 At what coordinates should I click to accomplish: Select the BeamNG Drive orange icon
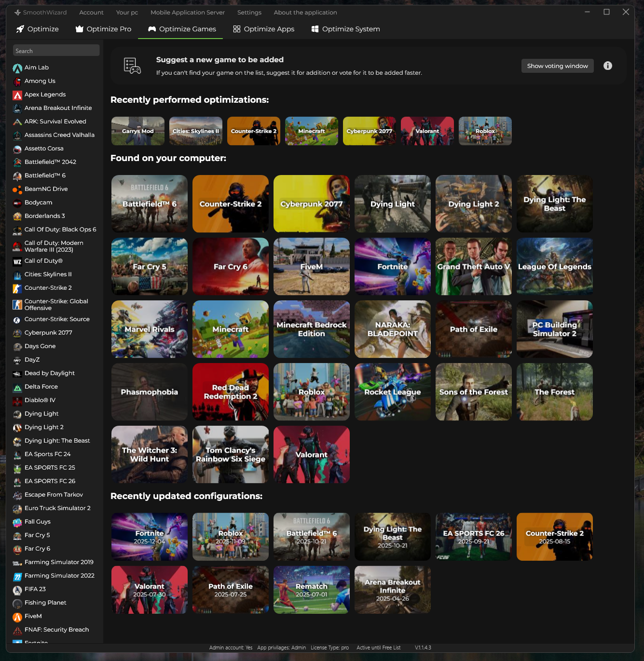pyautogui.click(x=17, y=189)
